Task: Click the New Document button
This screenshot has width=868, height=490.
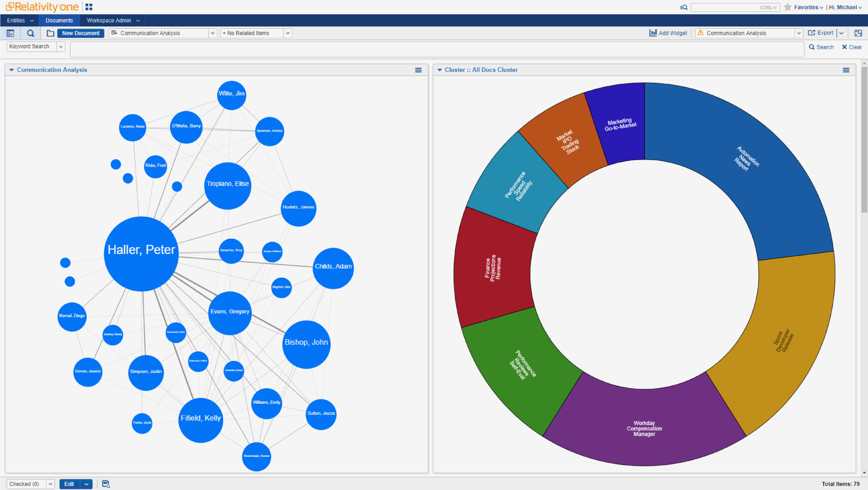Action: point(80,33)
